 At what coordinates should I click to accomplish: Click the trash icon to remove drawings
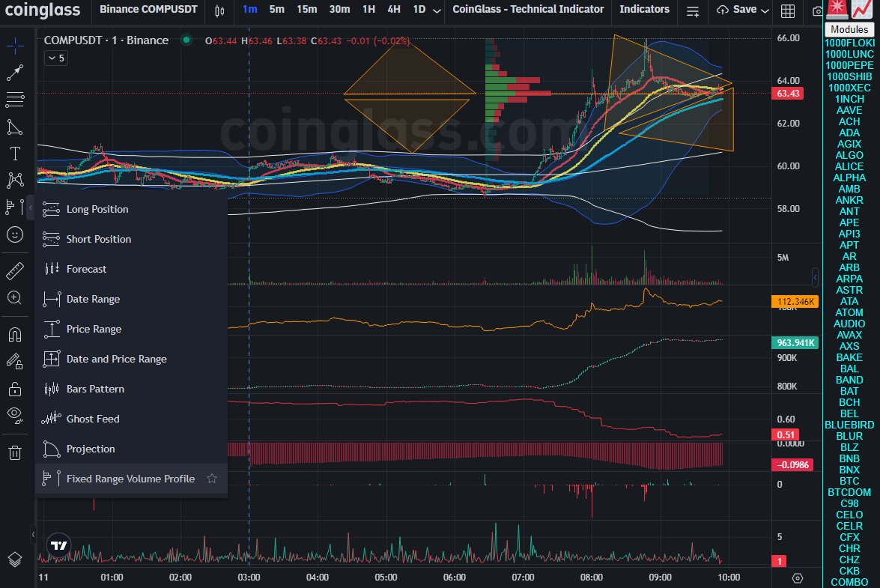tap(15, 452)
